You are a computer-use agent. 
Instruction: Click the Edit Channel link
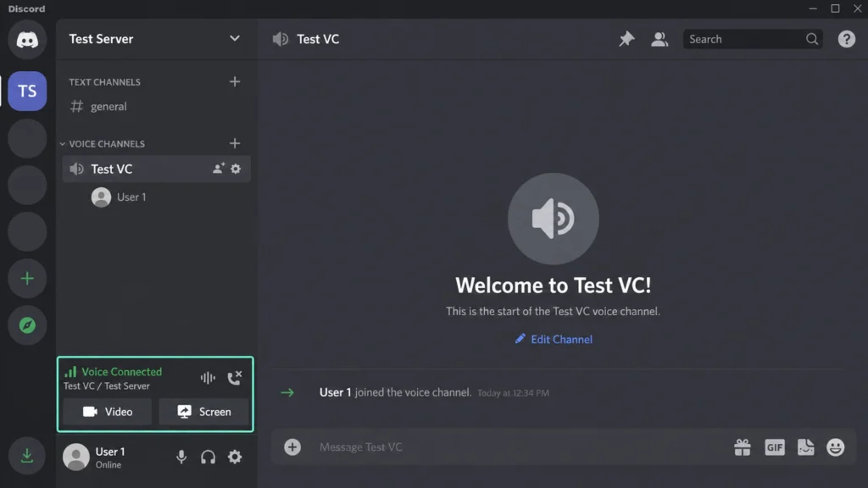554,339
